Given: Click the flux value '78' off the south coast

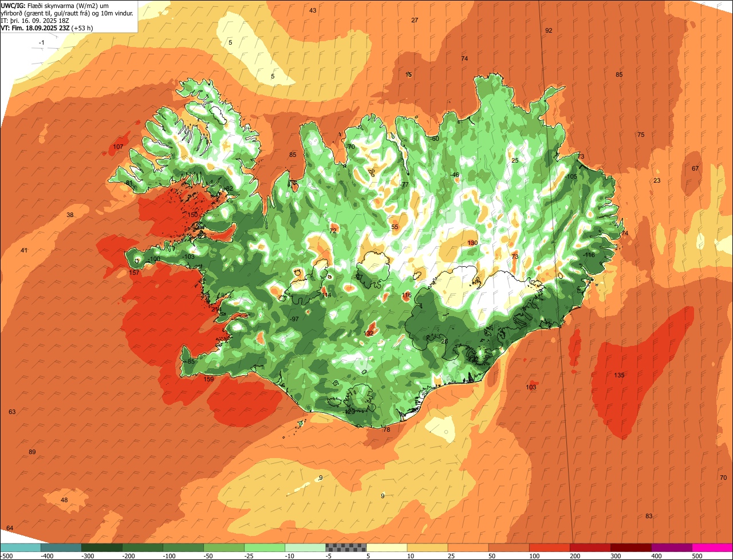Looking at the screenshot, I should [x=387, y=429].
